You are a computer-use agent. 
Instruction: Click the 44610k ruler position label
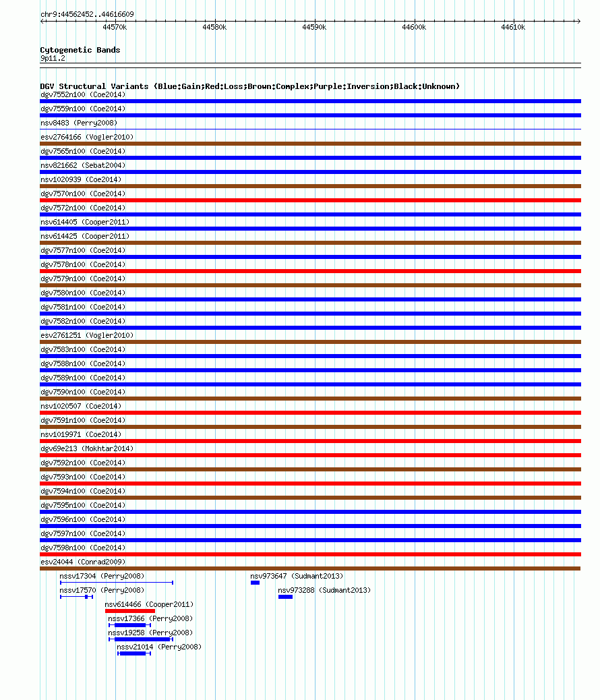point(513,27)
